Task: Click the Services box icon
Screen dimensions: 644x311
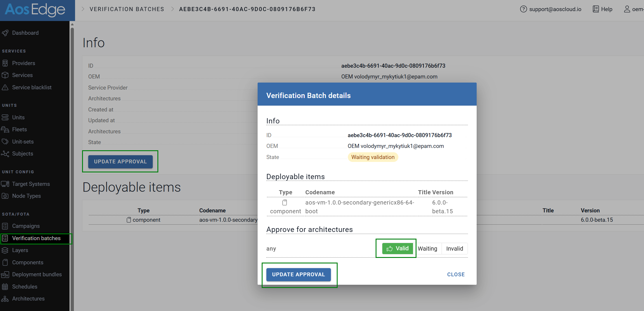Action: click(x=5, y=75)
